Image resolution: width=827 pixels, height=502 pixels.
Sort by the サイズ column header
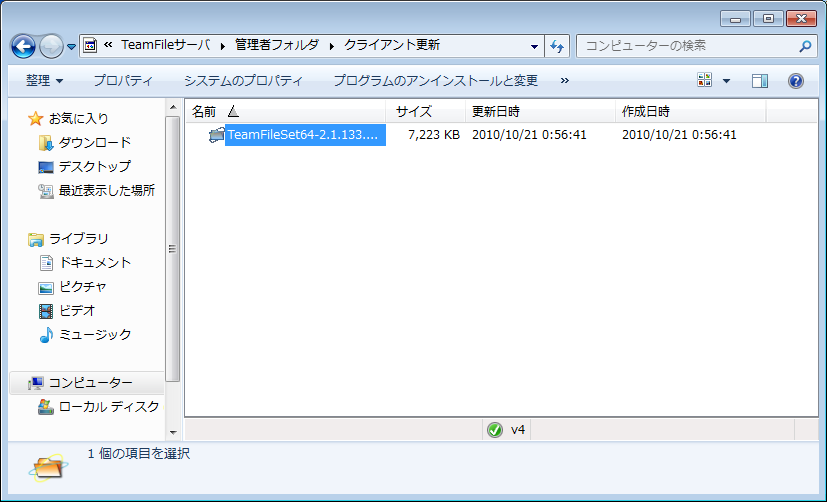click(413, 111)
